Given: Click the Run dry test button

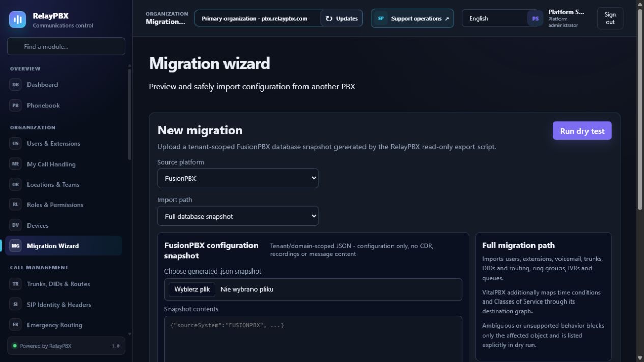Looking at the screenshot, I should (x=582, y=131).
